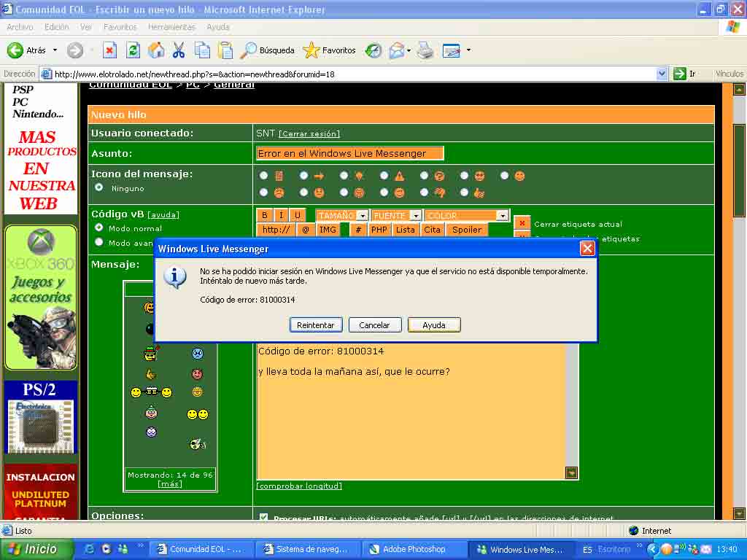Open the Favoritos star toolbar button
The height and width of the screenshot is (560, 747).
[329, 50]
